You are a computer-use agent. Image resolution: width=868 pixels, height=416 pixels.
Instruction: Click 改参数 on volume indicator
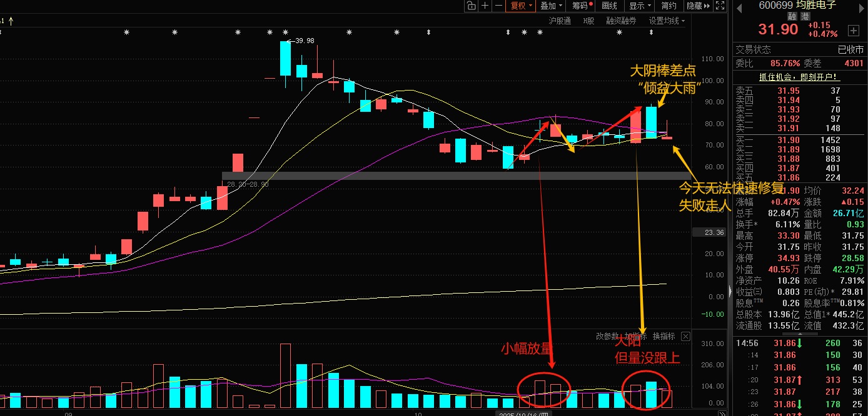click(606, 336)
